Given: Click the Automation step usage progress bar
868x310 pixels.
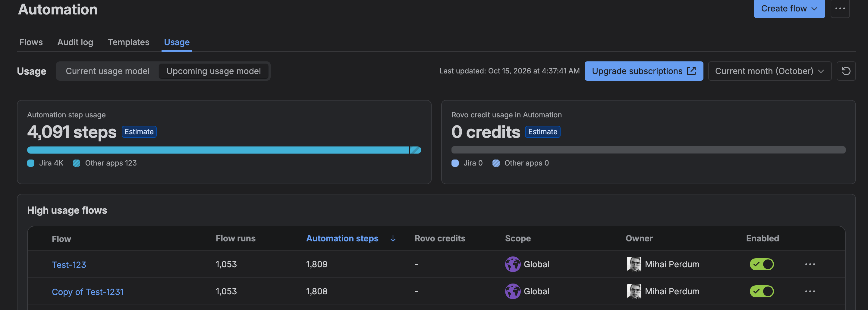Looking at the screenshot, I should (224, 150).
